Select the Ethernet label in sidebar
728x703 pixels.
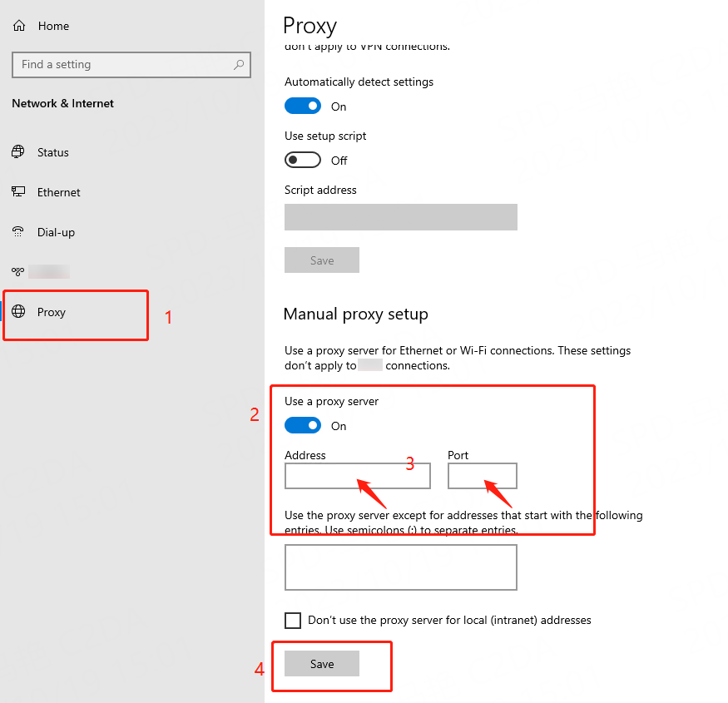(59, 192)
